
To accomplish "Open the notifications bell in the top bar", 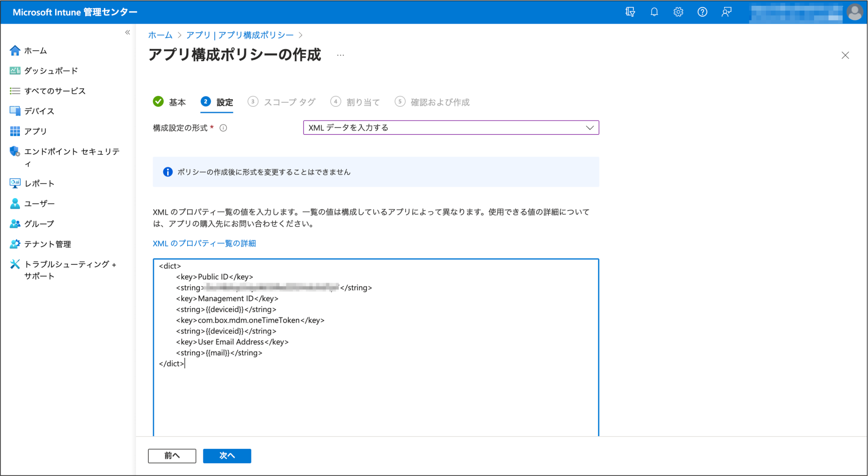I will click(x=654, y=12).
